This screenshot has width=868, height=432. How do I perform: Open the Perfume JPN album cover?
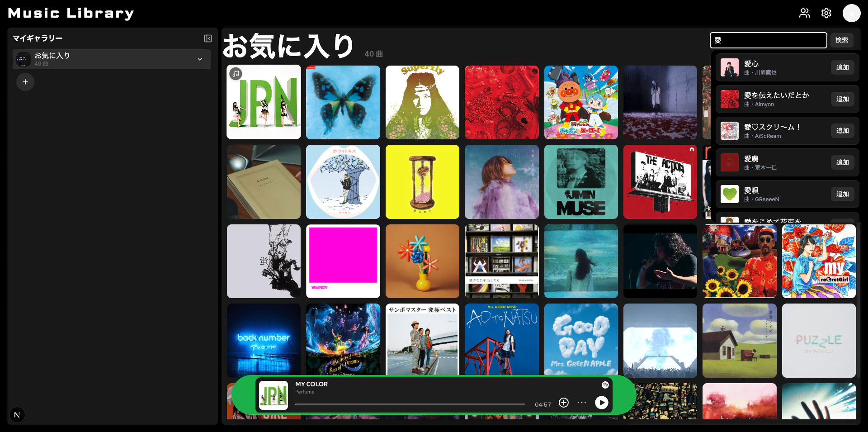[264, 102]
